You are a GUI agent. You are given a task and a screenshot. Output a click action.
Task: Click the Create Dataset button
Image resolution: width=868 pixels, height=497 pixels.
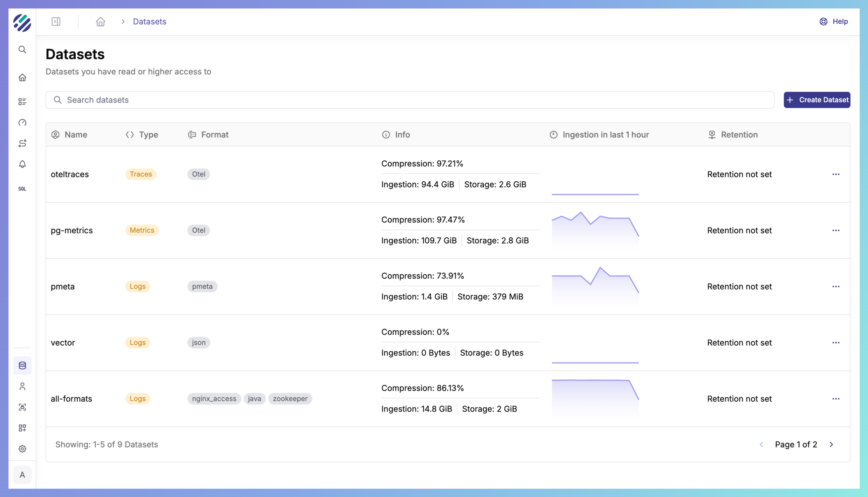(816, 100)
